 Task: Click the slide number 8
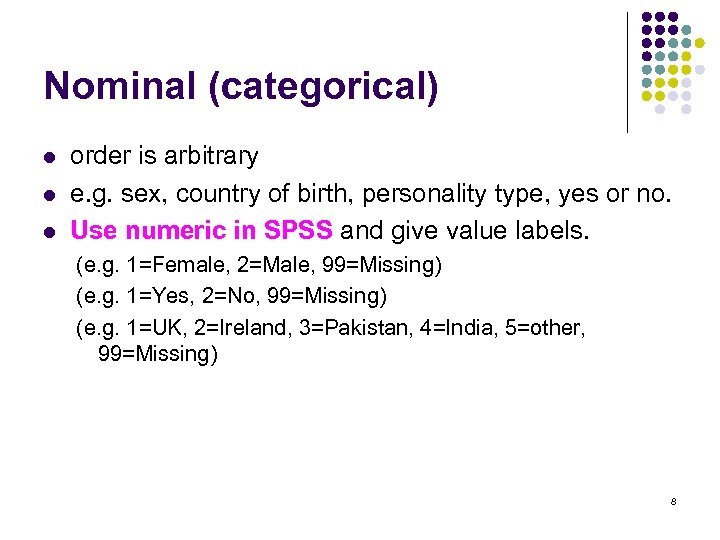coord(674,499)
